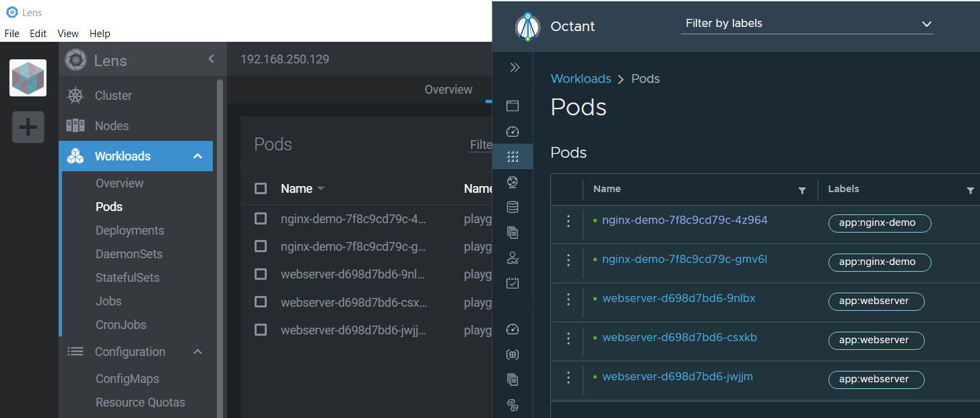The height and width of the screenshot is (418, 980).
Task: Go to Workloads breadcrumb link
Action: (x=581, y=79)
